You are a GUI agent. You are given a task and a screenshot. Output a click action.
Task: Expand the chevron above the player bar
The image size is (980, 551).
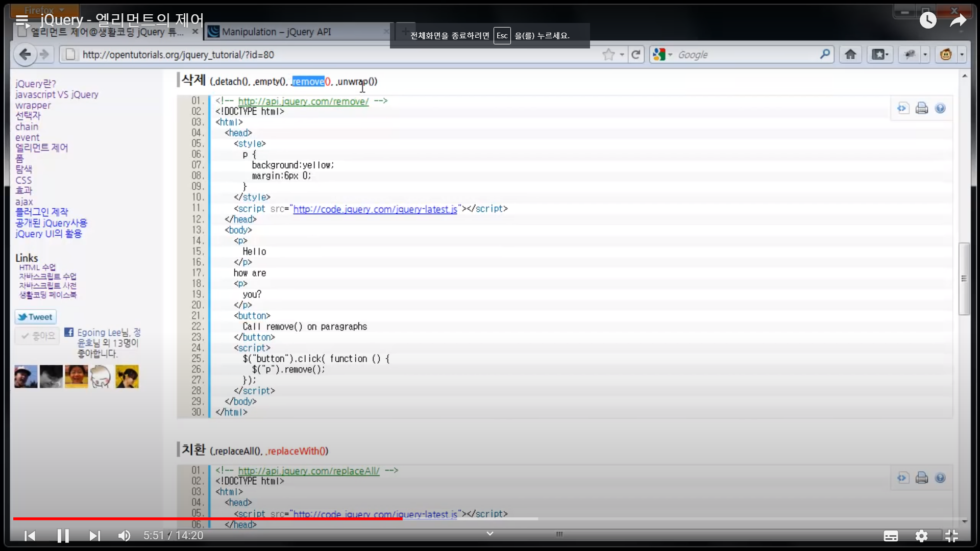pyautogui.click(x=489, y=534)
